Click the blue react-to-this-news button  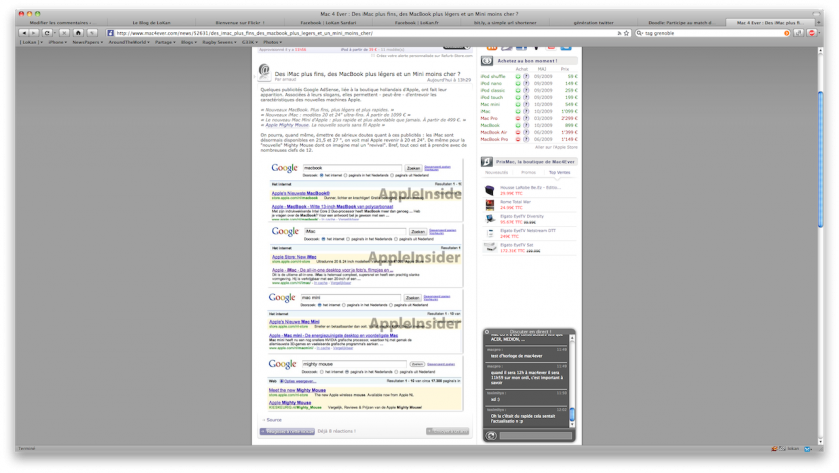tap(287, 431)
